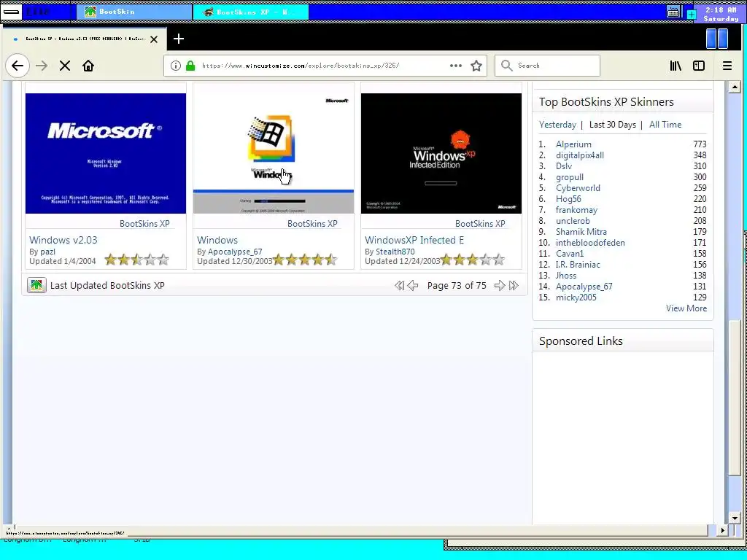Open the on-screen keyboard tray icon

[673, 12]
